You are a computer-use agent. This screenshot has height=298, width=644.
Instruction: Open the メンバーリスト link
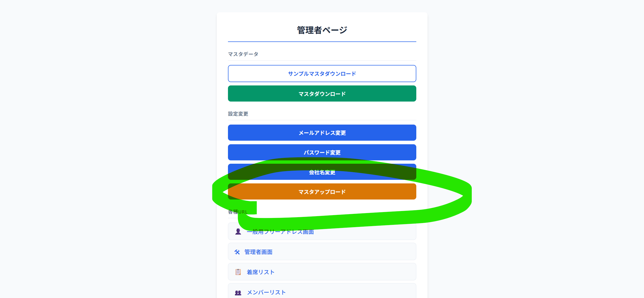coord(266,292)
